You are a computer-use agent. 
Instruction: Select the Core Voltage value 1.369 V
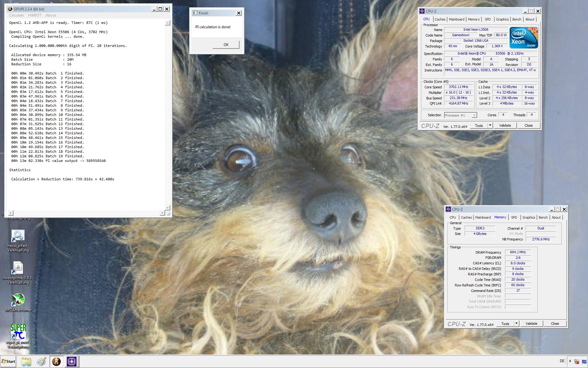497,46
